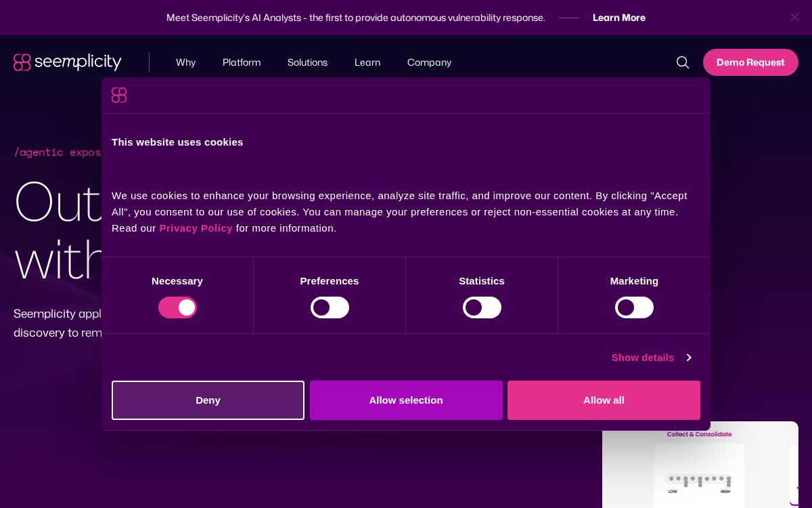Screen dimensions: 812x508
Task: Follow the Learn More banner link
Action: click(x=619, y=18)
